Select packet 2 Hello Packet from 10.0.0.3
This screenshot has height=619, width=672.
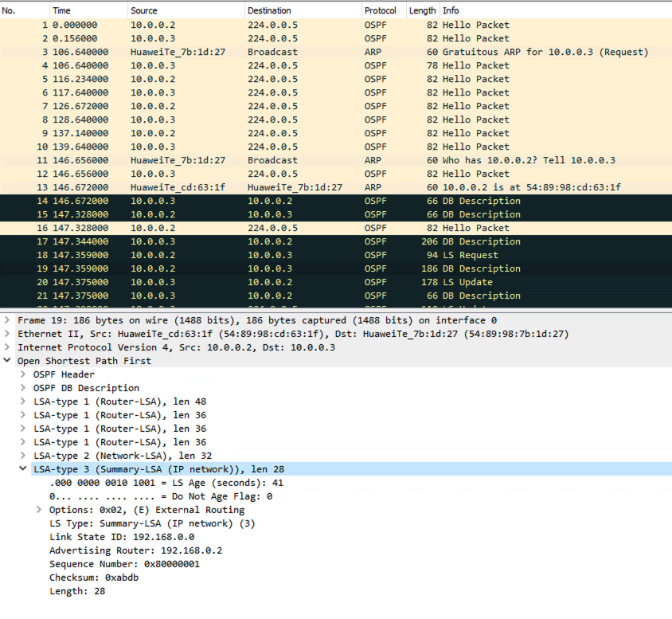336,38
